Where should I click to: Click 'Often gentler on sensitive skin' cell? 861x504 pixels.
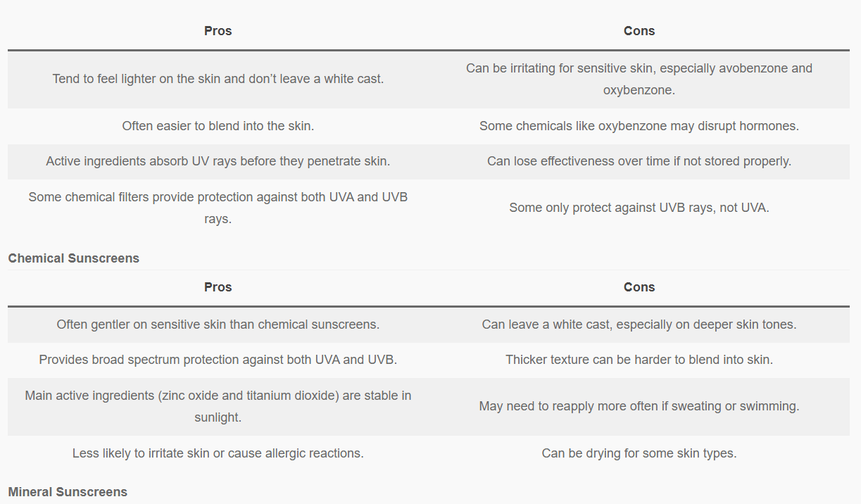coord(218,325)
